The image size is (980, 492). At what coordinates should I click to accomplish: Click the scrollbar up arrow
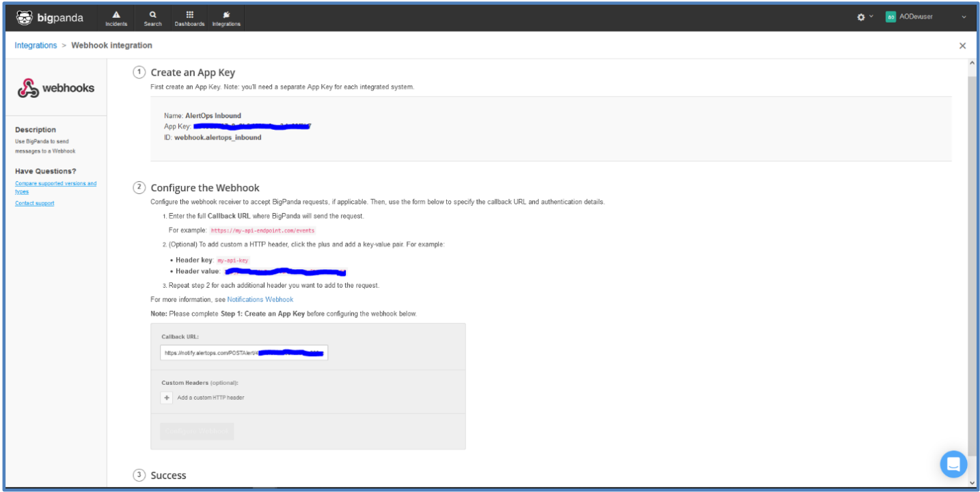click(x=972, y=64)
